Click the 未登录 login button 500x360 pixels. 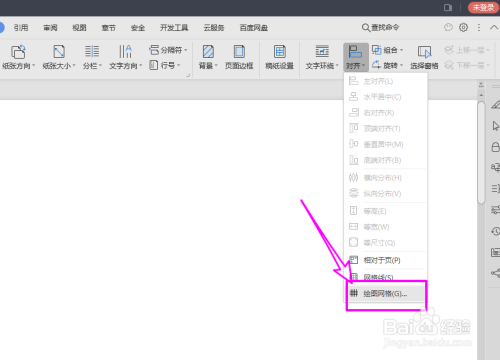pyautogui.click(x=483, y=7)
